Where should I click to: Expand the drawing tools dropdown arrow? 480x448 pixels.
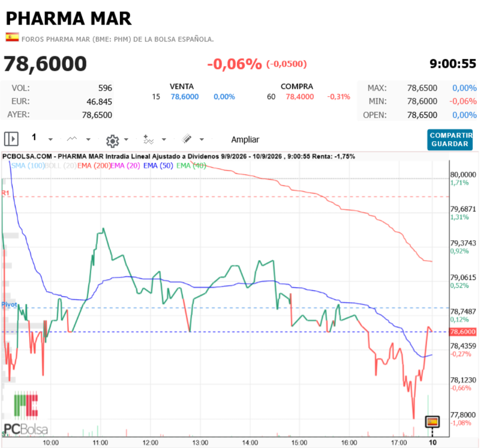coord(202,139)
